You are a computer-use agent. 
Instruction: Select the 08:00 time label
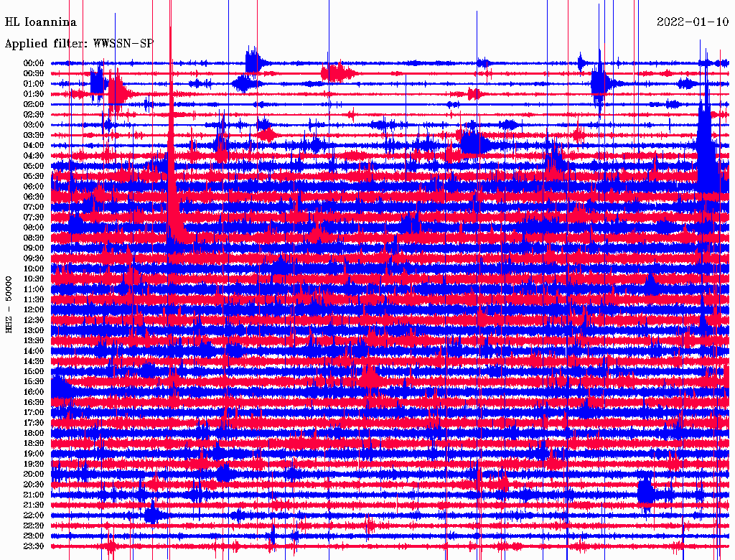(x=34, y=228)
